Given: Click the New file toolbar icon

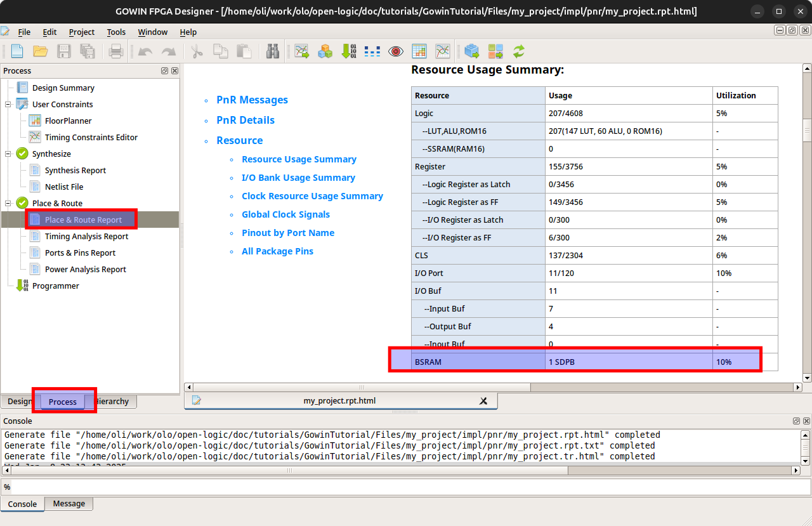Looking at the screenshot, I should (x=17, y=51).
